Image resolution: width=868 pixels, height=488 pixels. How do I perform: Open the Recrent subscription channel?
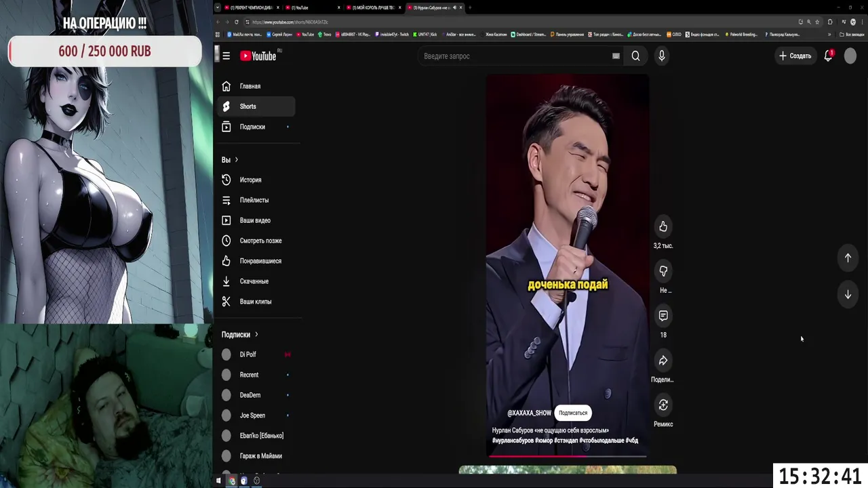pos(256,375)
